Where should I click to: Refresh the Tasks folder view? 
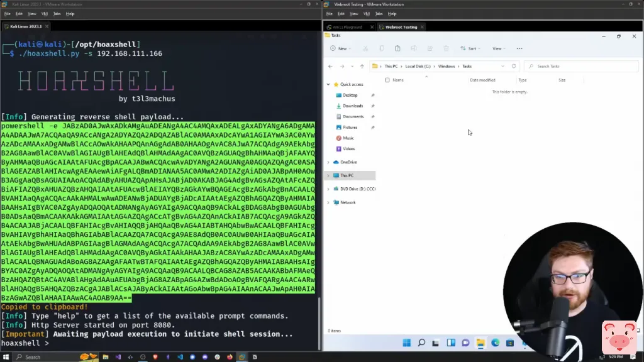point(514,66)
